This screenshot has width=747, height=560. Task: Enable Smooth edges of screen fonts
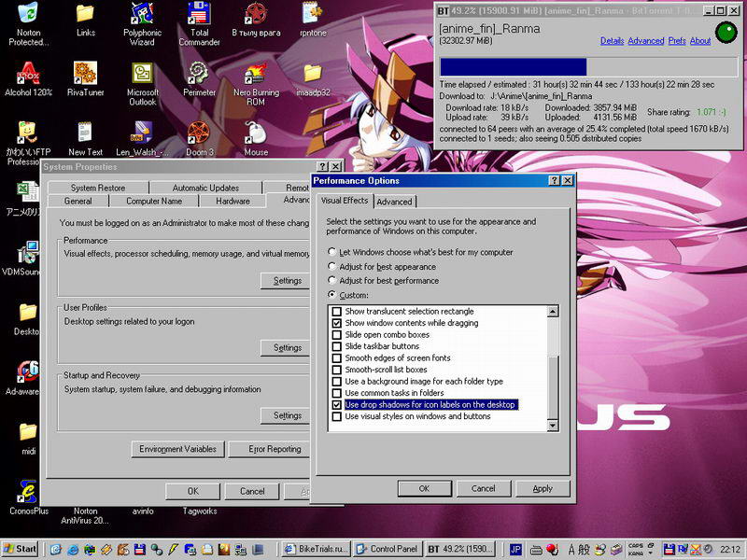[337, 358]
